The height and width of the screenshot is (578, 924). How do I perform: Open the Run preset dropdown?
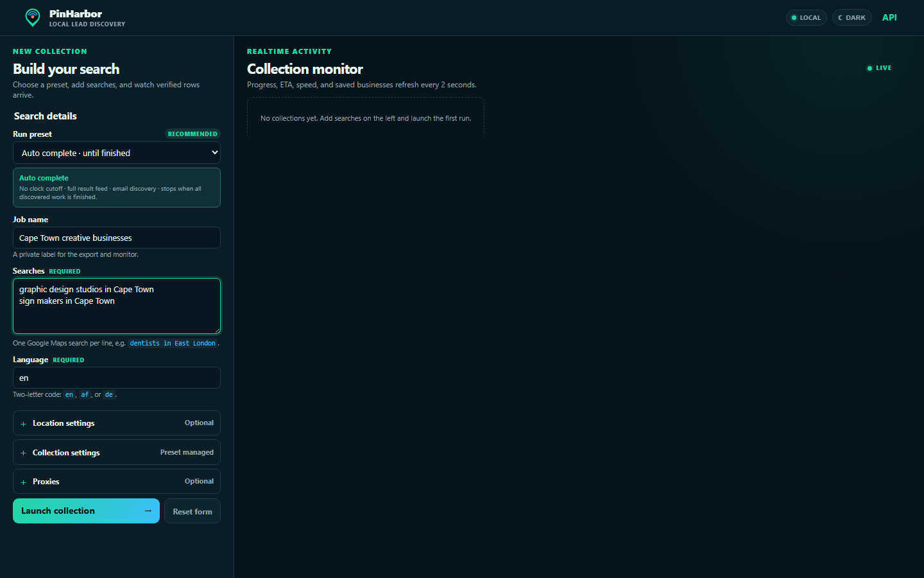click(117, 153)
